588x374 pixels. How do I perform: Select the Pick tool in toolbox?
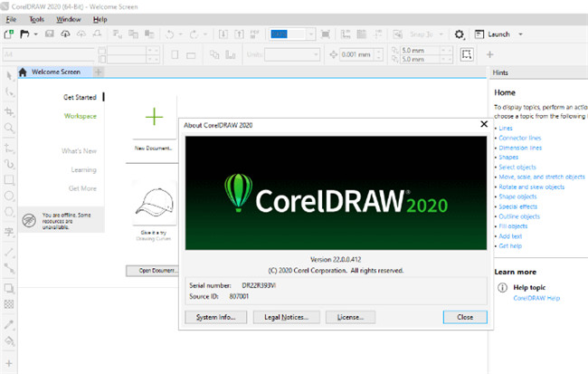tap(9, 76)
